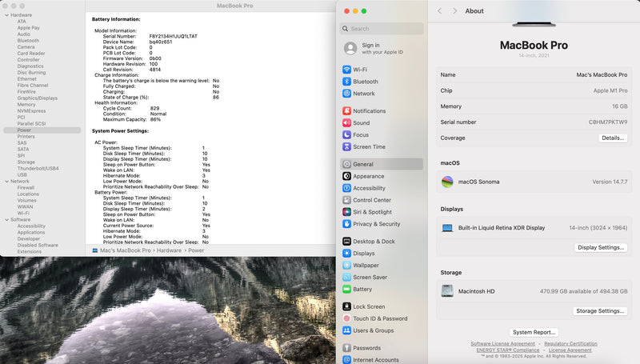
Task: Open the Users & Groups icon
Action: 346,330
